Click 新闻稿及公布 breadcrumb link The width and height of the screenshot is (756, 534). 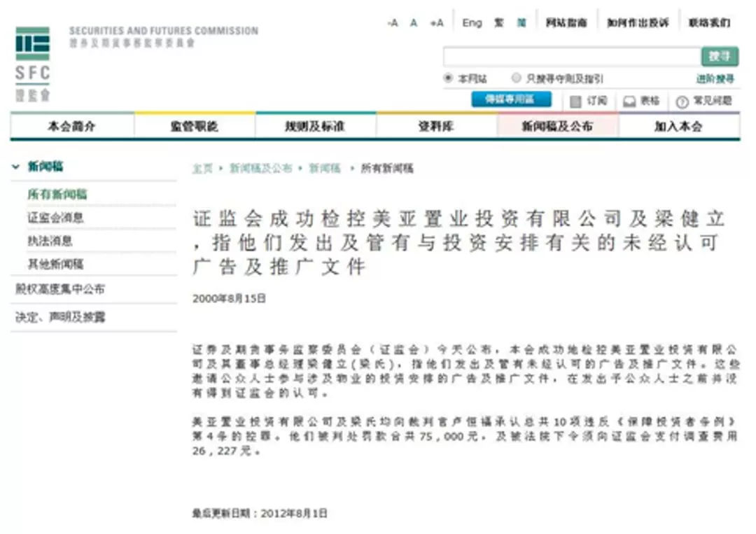[x=261, y=168]
